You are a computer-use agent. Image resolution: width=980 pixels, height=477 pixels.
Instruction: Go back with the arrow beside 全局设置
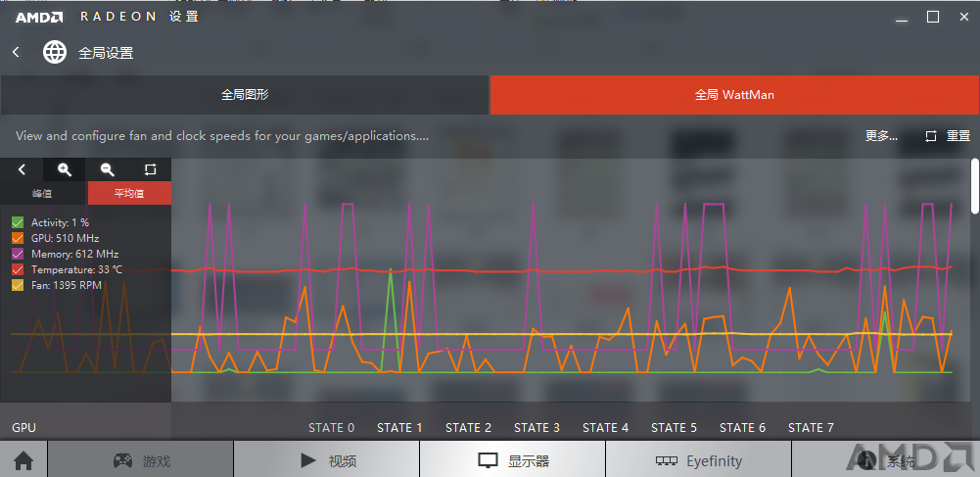17,53
